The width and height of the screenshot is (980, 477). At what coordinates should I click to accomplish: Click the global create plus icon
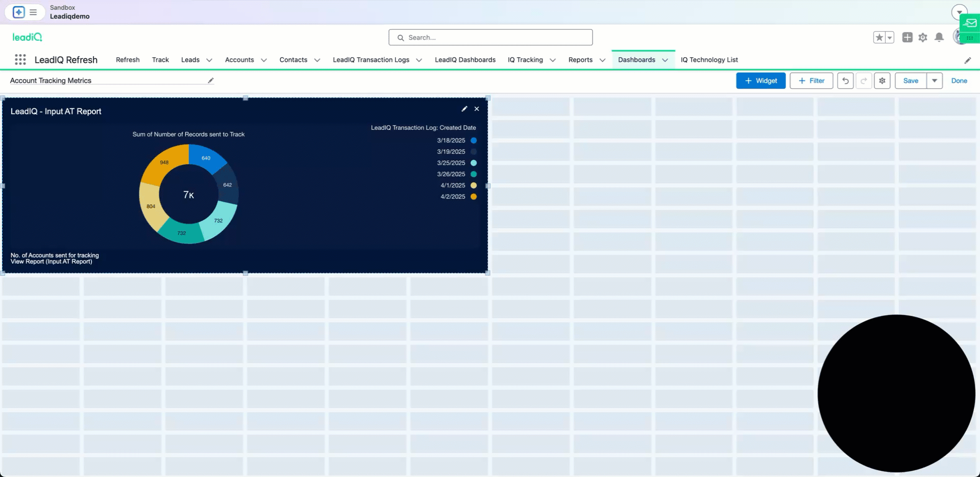(907, 37)
